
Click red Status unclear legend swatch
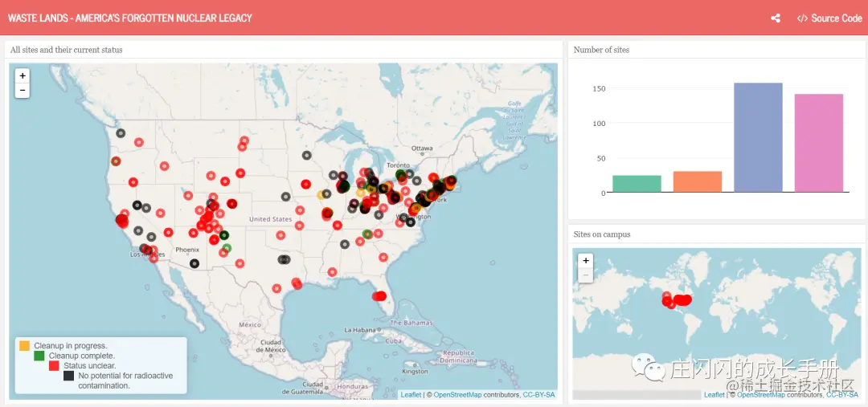pyautogui.click(x=55, y=365)
